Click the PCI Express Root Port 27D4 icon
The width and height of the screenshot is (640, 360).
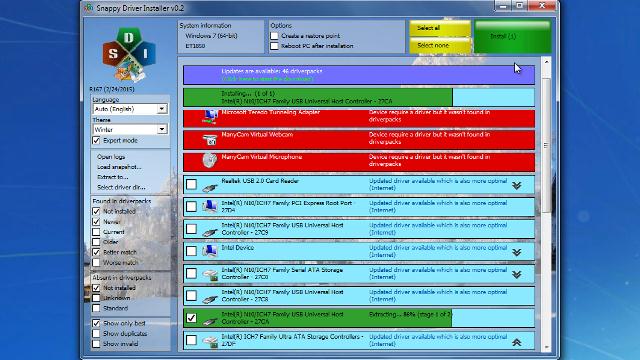(x=210, y=207)
